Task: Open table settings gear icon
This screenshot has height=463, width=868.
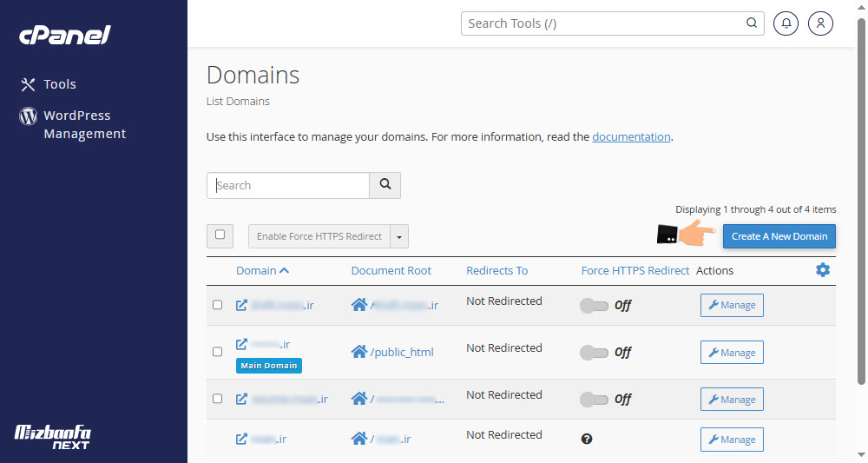Action: point(823,270)
